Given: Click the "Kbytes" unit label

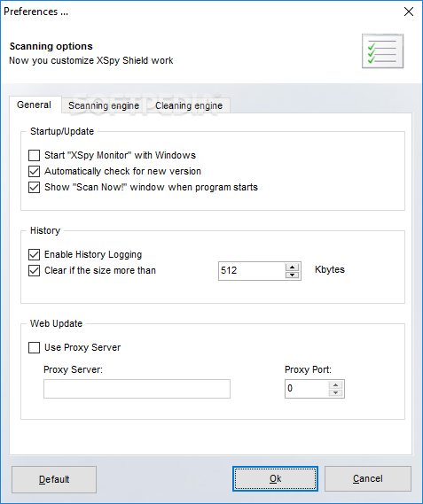Looking at the screenshot, I should pyautogui.click(x=330, y=269).
